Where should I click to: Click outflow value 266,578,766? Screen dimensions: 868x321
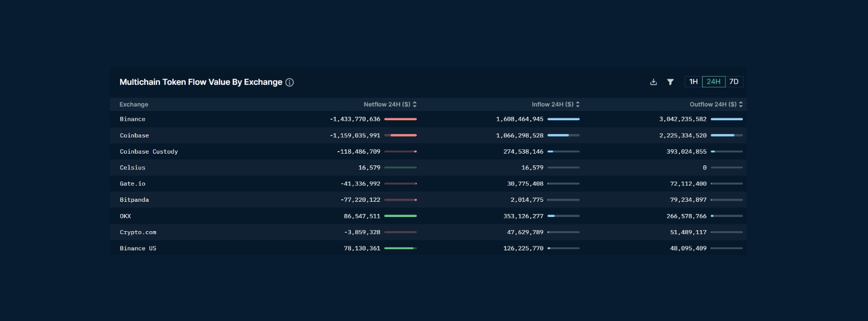coord(686,216)
